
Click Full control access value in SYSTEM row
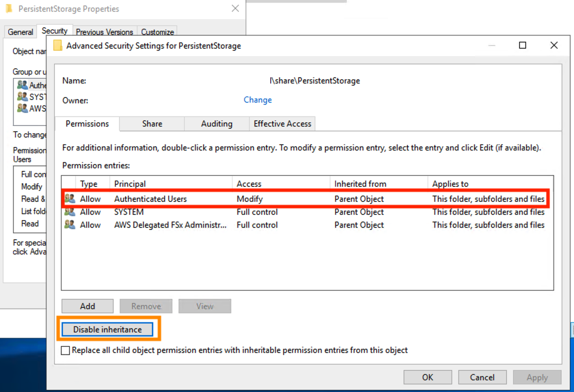coord(257,212)
